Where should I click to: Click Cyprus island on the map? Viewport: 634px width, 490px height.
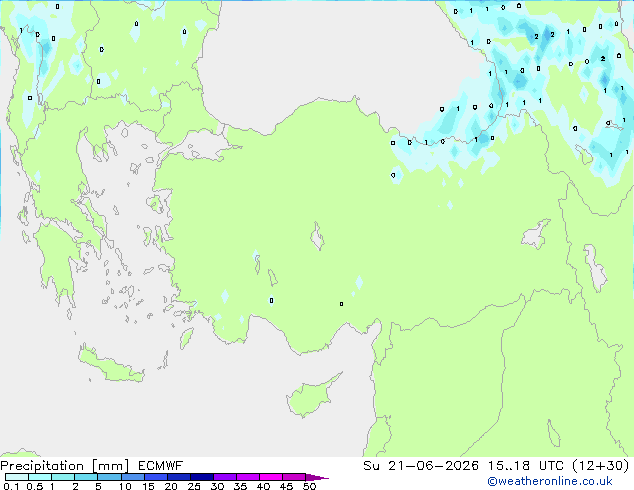(309, 397)
